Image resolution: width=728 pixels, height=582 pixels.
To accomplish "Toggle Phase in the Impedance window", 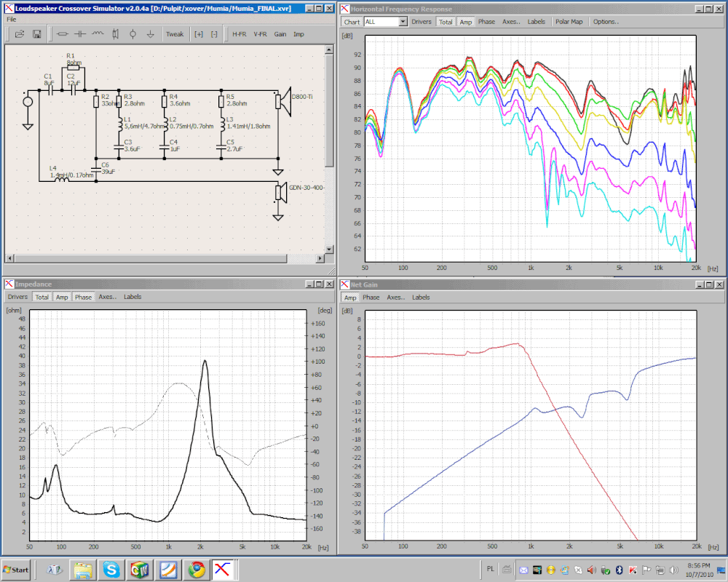I will tap(83, 297).
